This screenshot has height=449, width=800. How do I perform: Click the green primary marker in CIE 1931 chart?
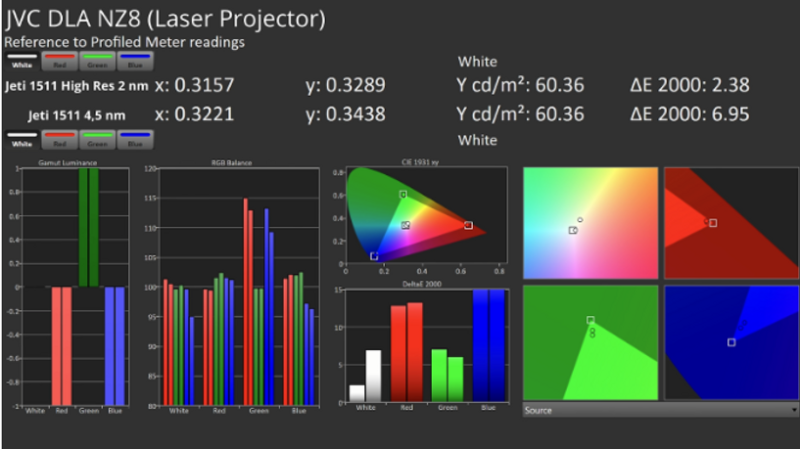(403, 194)
